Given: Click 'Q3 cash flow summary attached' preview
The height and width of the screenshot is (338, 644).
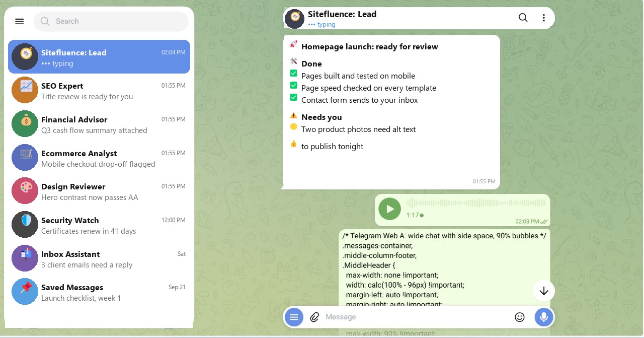Looking at the screenshot, I should 94,130.
